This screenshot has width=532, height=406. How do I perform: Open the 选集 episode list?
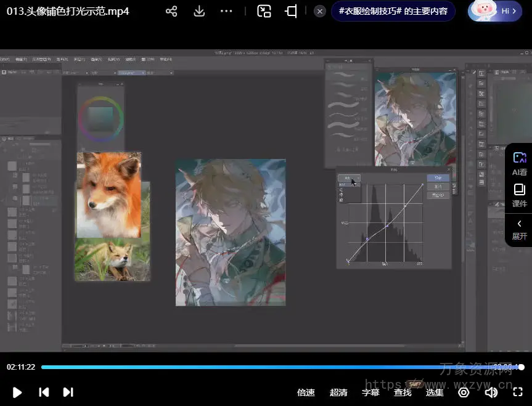(435, 392)
